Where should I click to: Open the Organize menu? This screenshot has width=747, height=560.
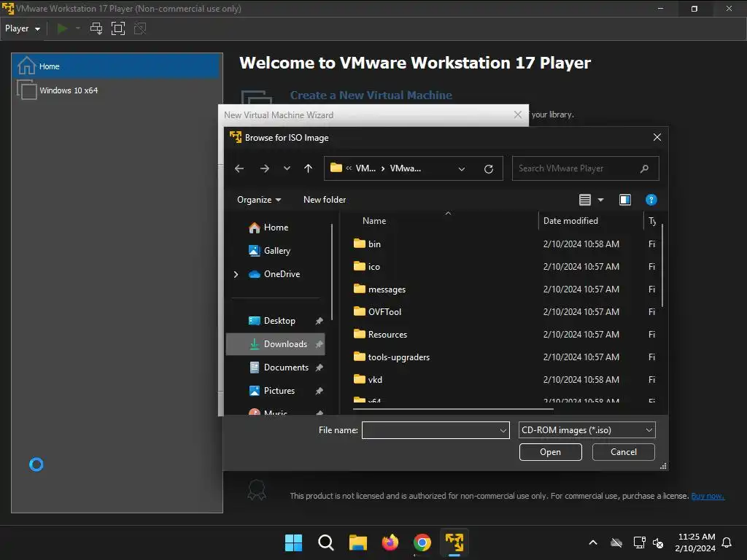[259, 200]
